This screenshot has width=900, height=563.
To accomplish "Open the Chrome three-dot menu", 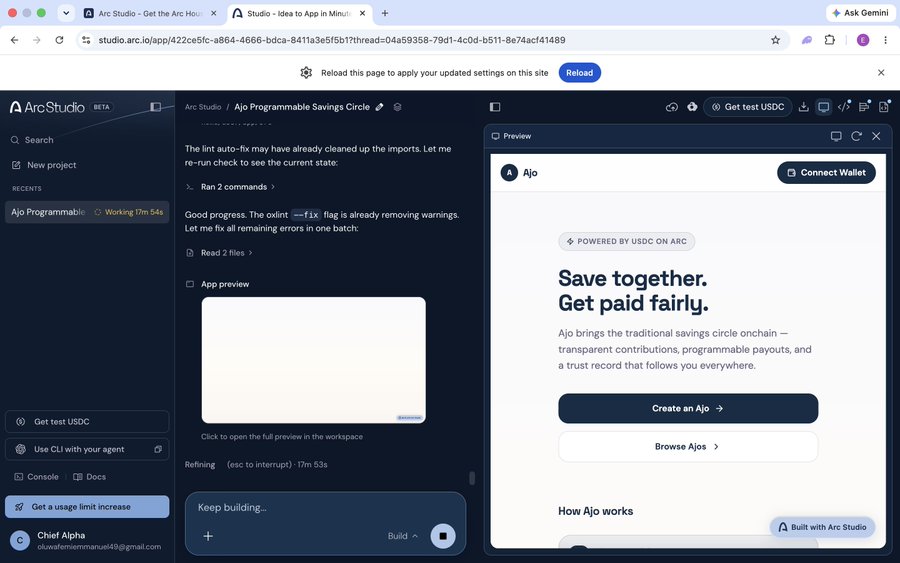I will click(x=885, y=40).
